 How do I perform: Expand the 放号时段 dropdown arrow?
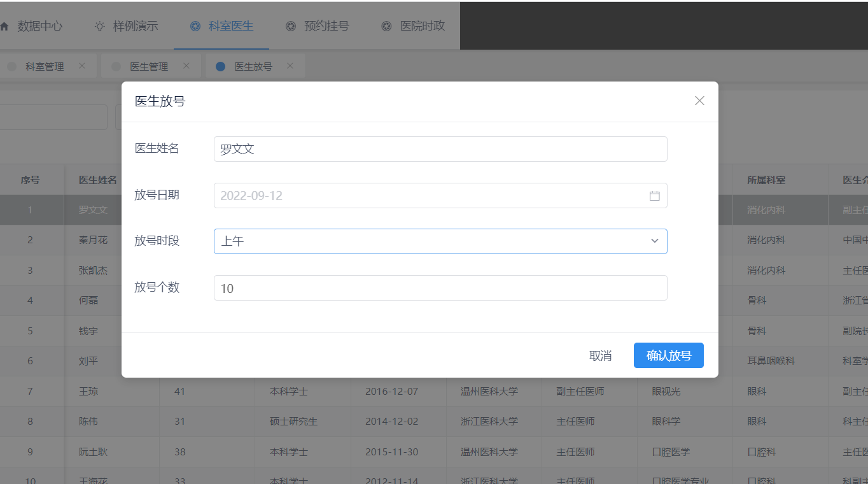(654, 241)
